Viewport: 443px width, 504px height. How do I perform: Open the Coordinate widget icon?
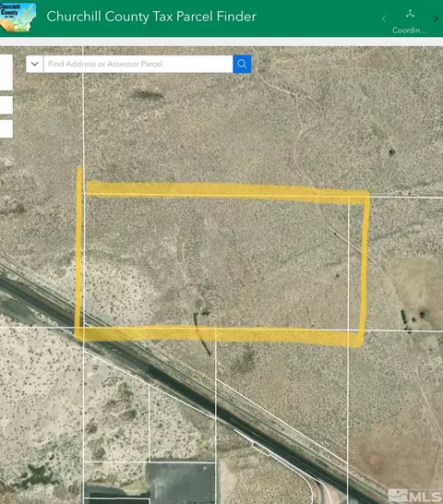point(410,14)
